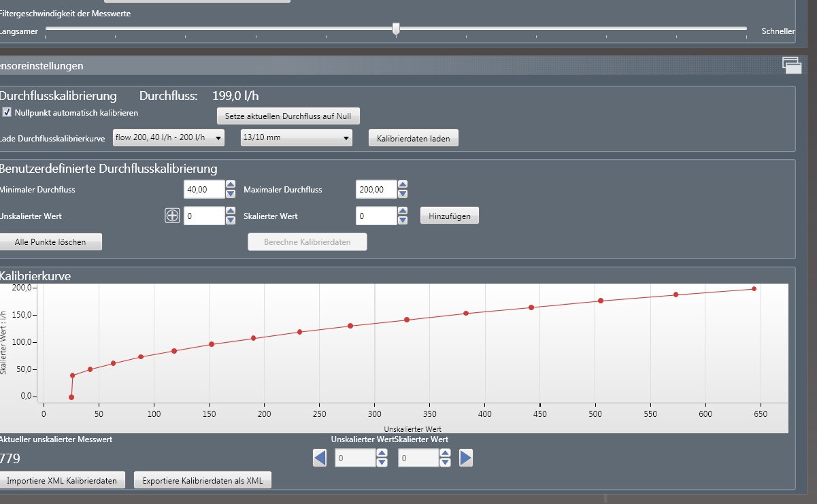Viewport: 817px width, 504px height.
Task: Decrease Maximaler Durchfluss with down arrow
Action: point(403,194)
